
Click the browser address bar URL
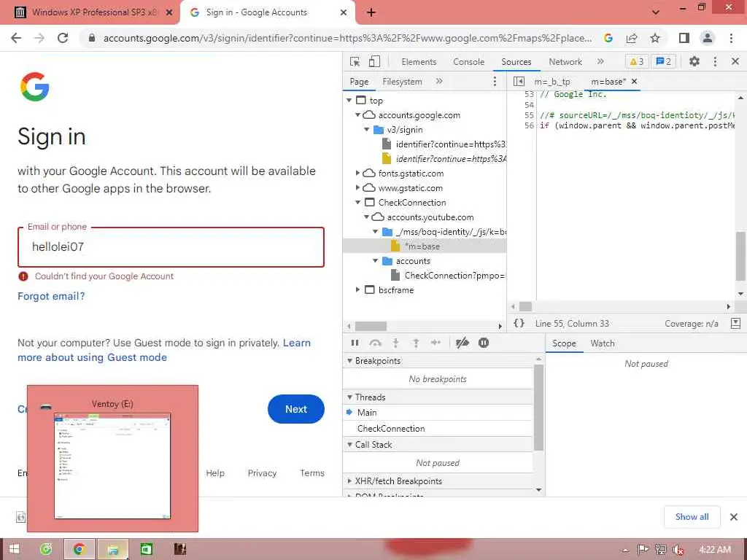(348, 38)
